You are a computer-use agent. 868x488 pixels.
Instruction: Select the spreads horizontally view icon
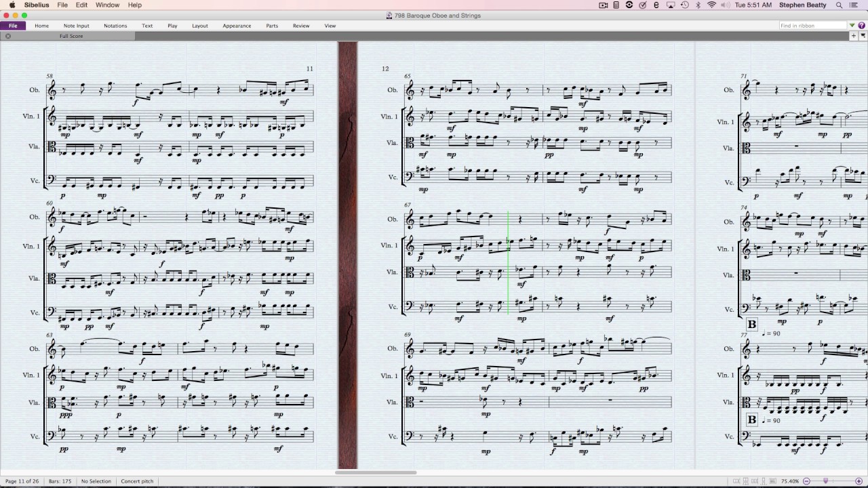[736, 481]
